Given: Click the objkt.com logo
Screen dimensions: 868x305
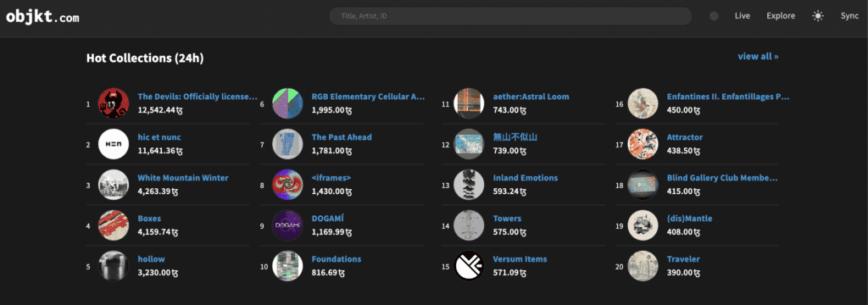Looking at the screenshot, I should coord(42,17).
